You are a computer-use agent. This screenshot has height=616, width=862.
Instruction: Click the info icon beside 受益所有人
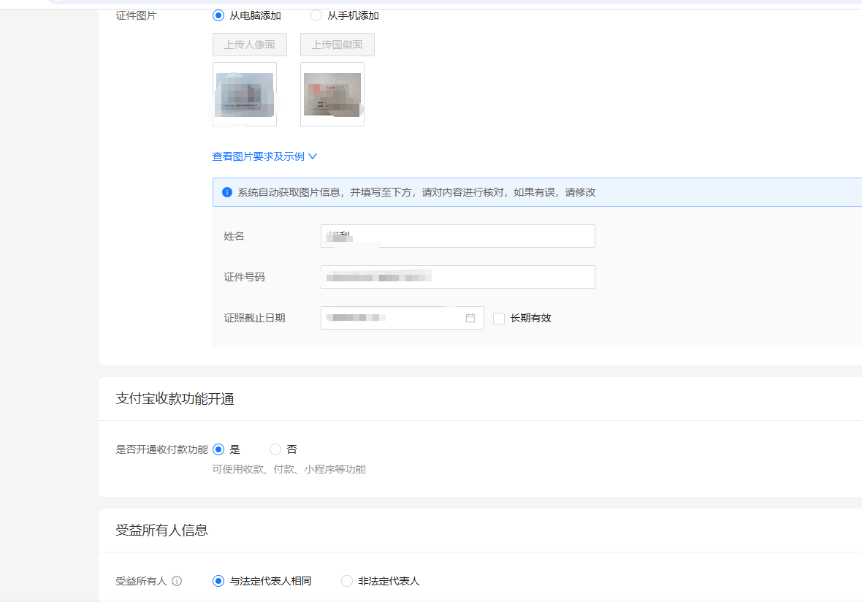[177, 581]
